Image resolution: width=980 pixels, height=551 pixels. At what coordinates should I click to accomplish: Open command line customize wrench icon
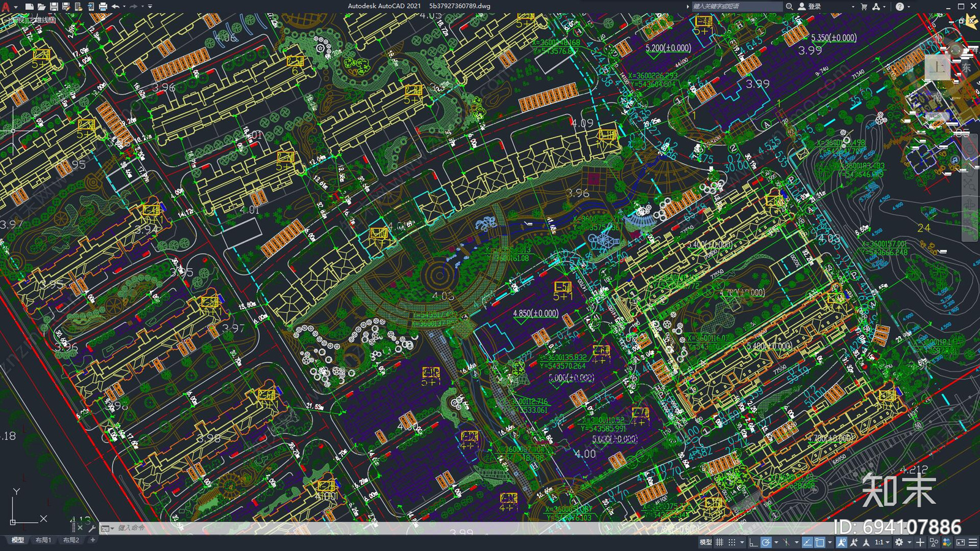coord(92,528)
